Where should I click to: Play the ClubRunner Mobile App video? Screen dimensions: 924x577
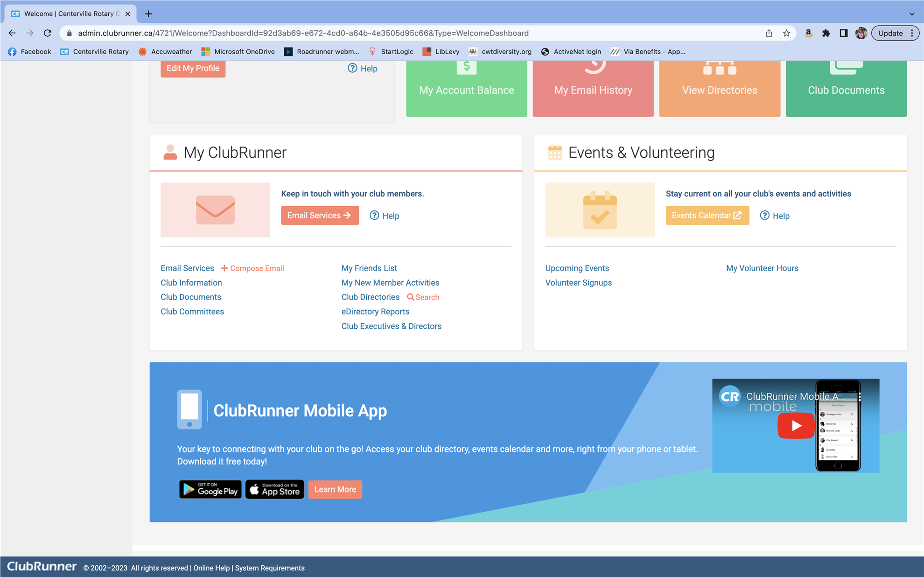coord(796,425)
